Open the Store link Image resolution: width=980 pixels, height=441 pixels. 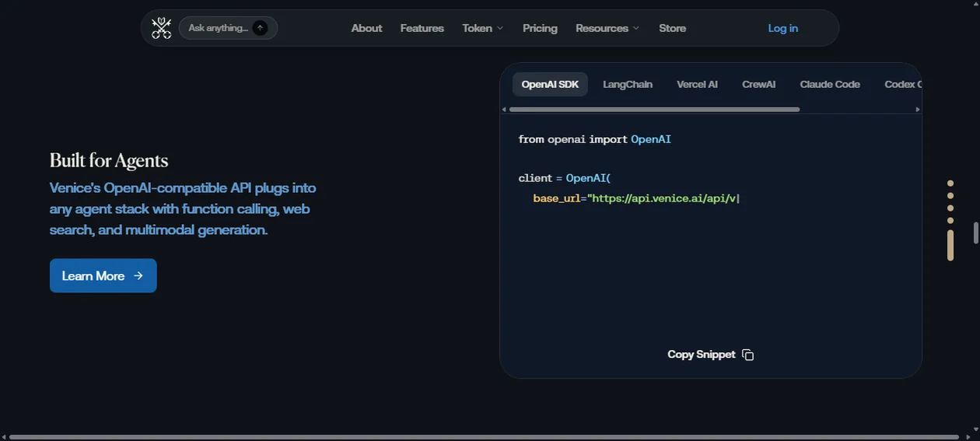672,28
